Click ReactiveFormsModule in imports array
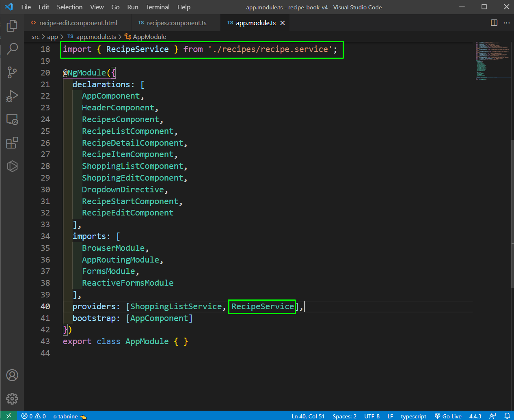 pyautogui.click(x=127, y=283)
